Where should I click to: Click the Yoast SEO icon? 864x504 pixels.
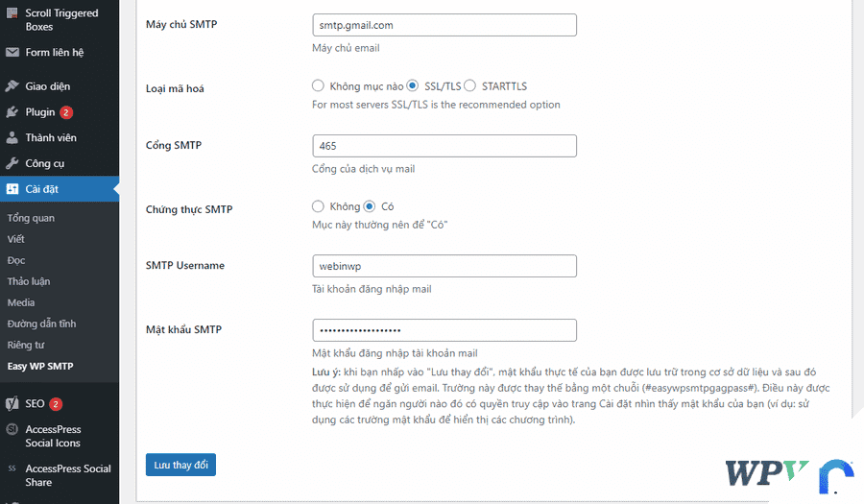(12, 404)
